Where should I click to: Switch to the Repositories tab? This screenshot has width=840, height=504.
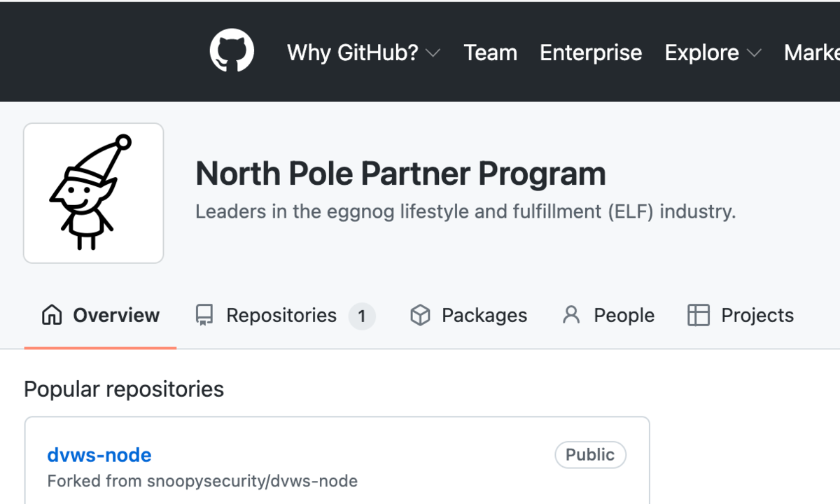coord(285,316)
